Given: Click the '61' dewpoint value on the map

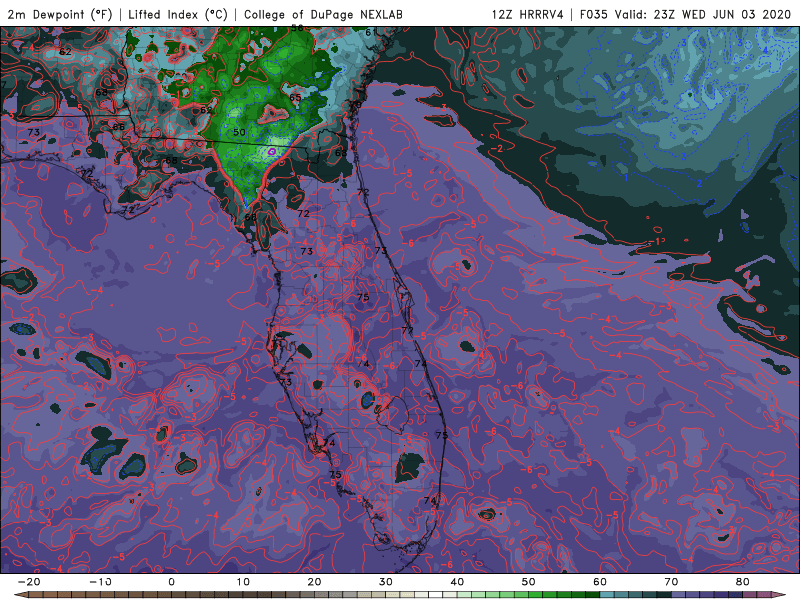Looking at the screenshot, I should [x=371, y=32].
